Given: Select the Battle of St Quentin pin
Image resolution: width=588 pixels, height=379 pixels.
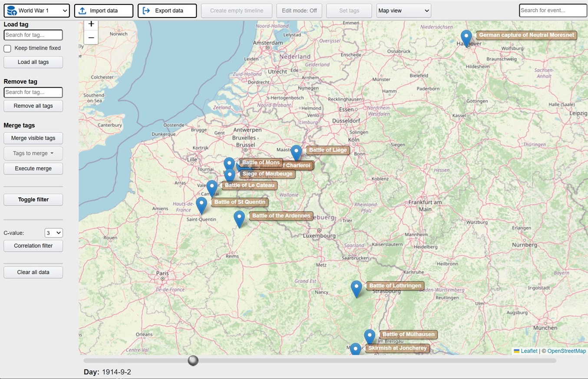Looking at the screenshot, I should (202, 204).
